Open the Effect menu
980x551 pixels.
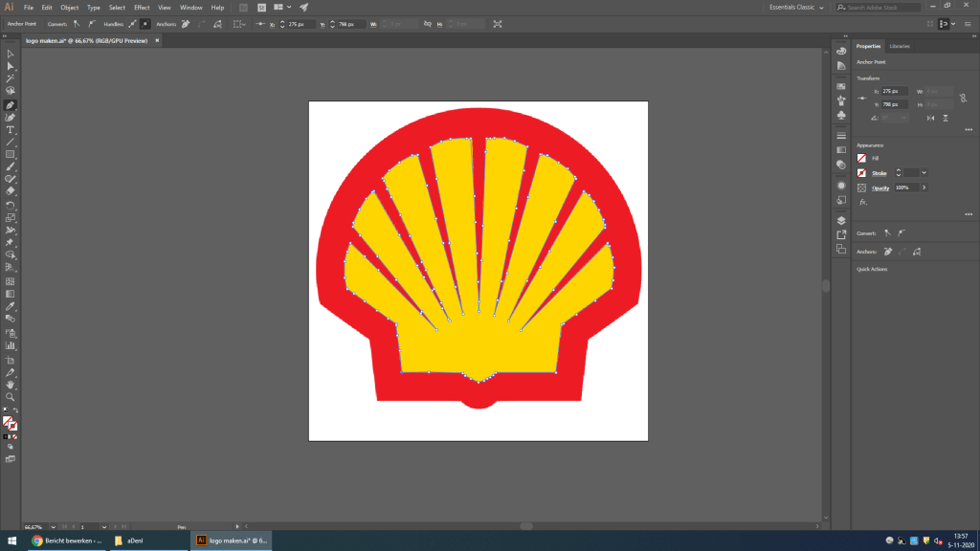(142, 8)
